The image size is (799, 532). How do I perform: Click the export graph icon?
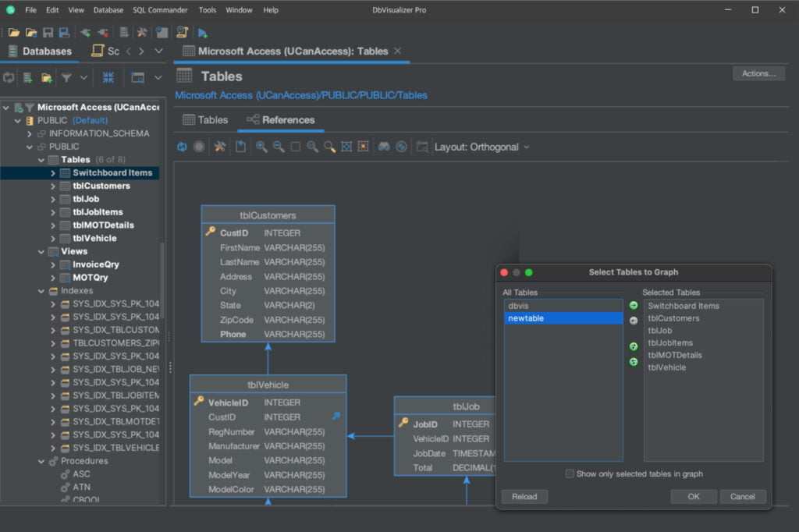pos(240,147)
